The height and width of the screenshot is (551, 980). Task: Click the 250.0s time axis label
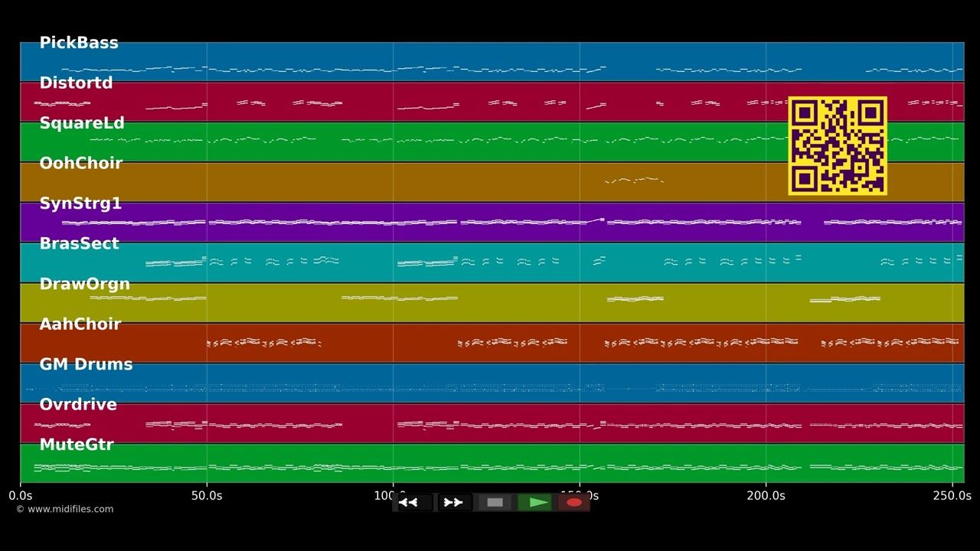click(x=952, y=496)
